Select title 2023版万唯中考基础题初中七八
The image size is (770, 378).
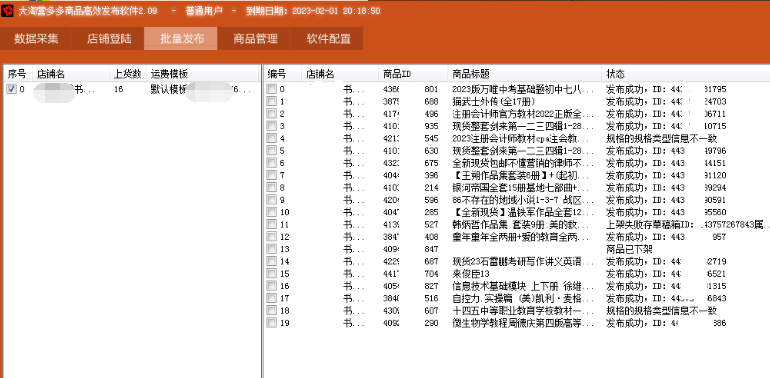522,89
